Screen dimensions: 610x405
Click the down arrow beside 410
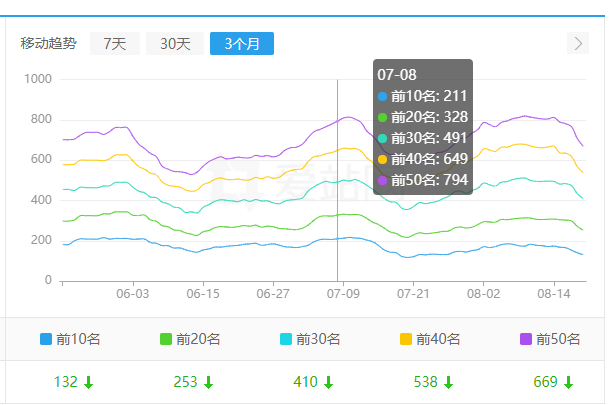pyautogui.click(x=329, y=383)
